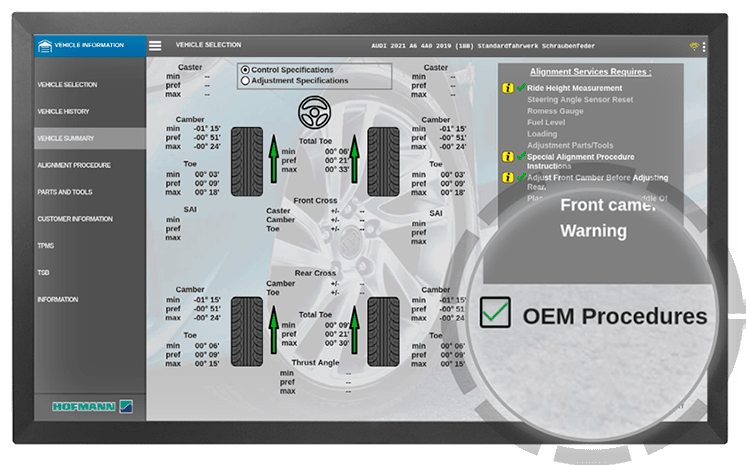746x465 pixels.
Task: Open Vehicle Selection in sidebar
Action: (x=67, y=85)
